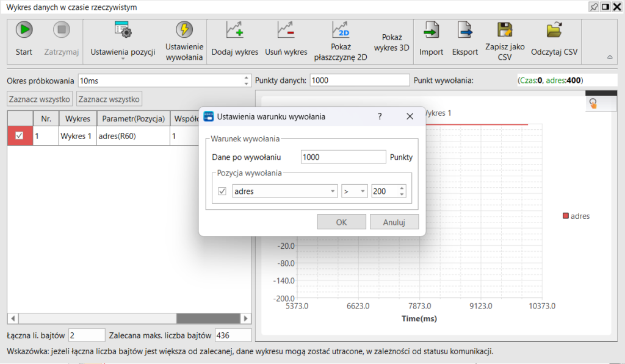Click the scrollbar right arrow
This screenshot has width=625, height=364.
pos(245,318)
